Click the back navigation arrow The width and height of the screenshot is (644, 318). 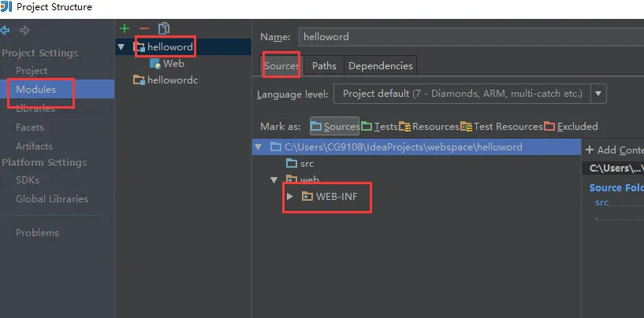[5, 31]
